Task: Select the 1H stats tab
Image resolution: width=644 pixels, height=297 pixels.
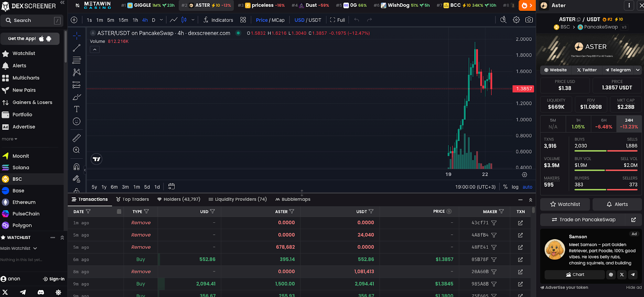Action: [x=578, y=123]
